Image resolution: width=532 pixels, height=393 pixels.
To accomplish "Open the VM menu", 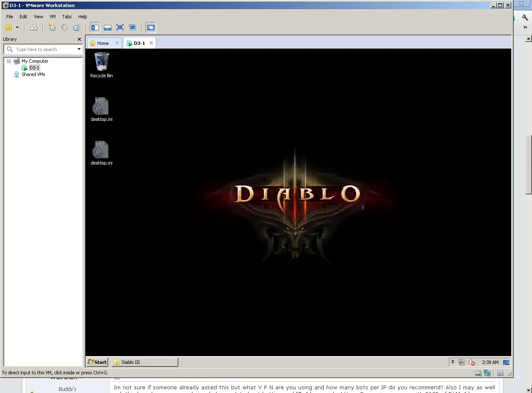I will point(52,17).
